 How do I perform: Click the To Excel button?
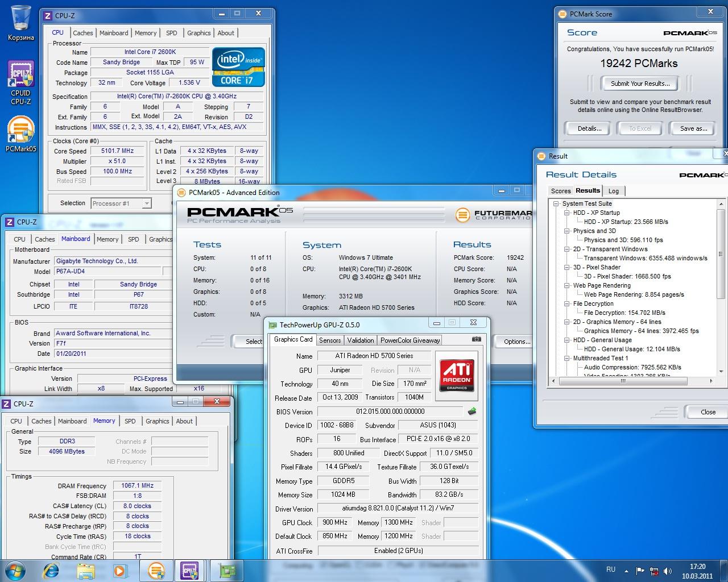coord(640,128)
